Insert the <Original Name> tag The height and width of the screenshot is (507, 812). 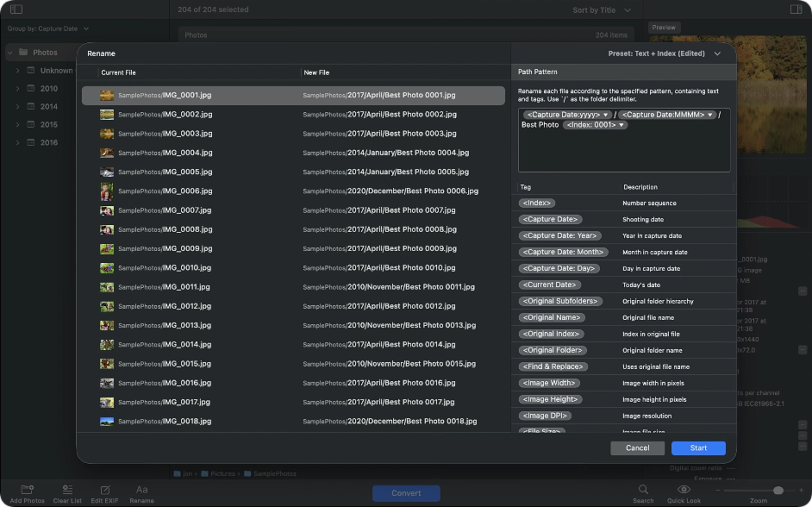click(552, 317)
